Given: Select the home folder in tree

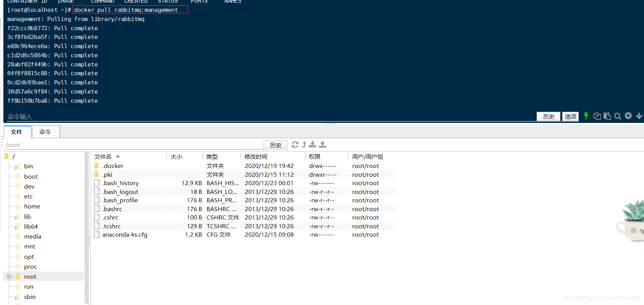Looking at the screenshot, I should coord(32,206).
